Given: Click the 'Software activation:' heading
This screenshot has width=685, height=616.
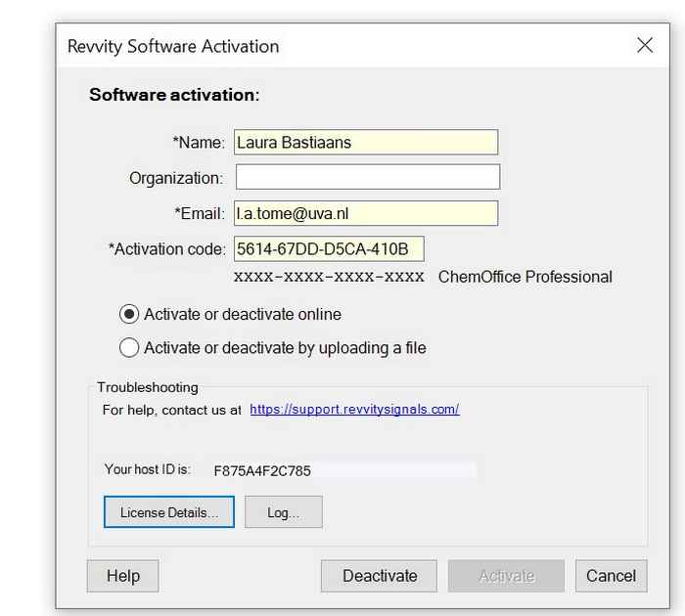Looking at the screenshot, I should click(x=174, y=95).
